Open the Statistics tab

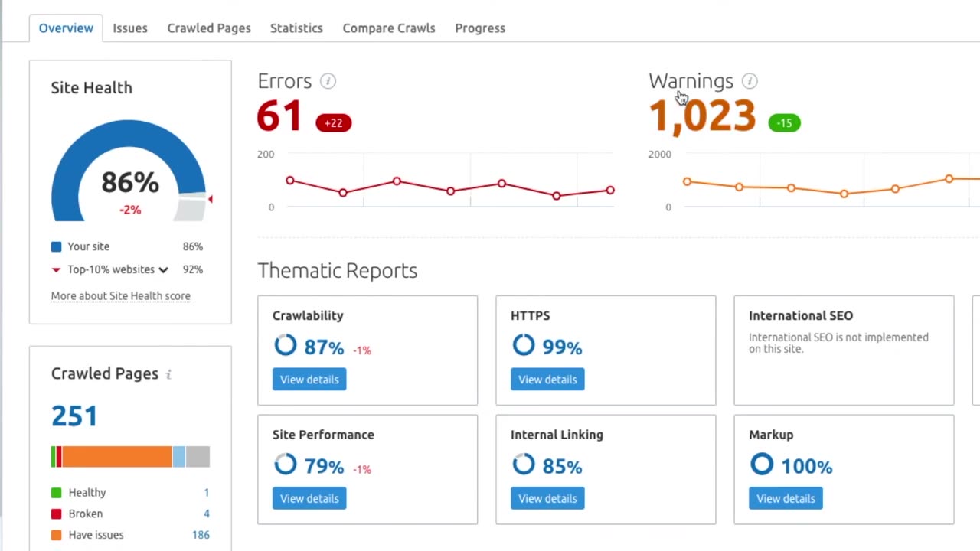(x=296, y=28)
